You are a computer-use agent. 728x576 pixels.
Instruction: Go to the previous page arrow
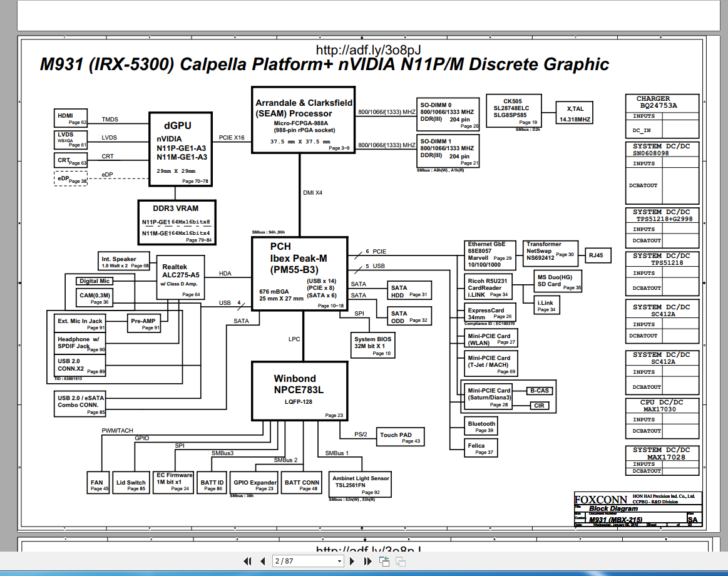coord(262,562)
